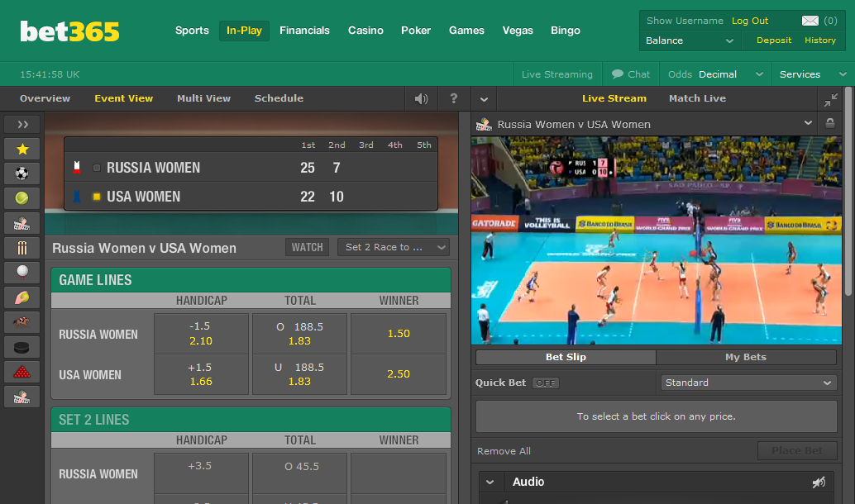Click the volleyball icon beside the stream title
Viewport: 855px width, 504px height.
point(484,124)
